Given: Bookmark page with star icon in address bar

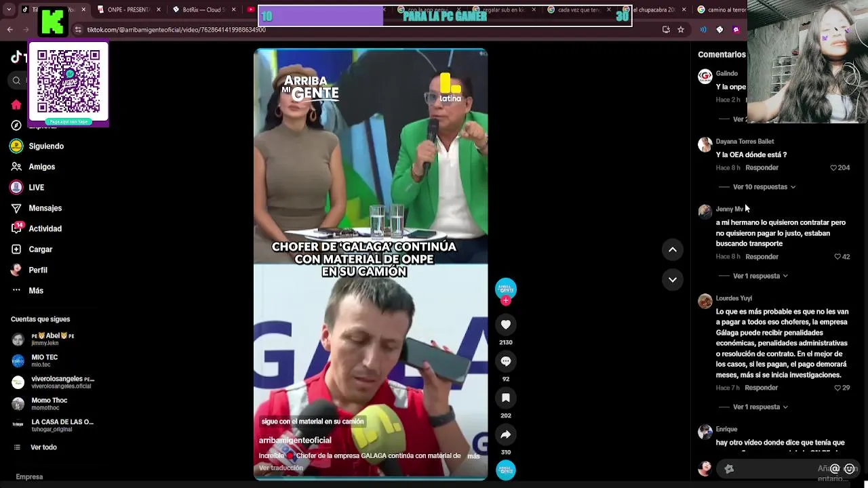Looking at the screenshot, I should point(681,30).
